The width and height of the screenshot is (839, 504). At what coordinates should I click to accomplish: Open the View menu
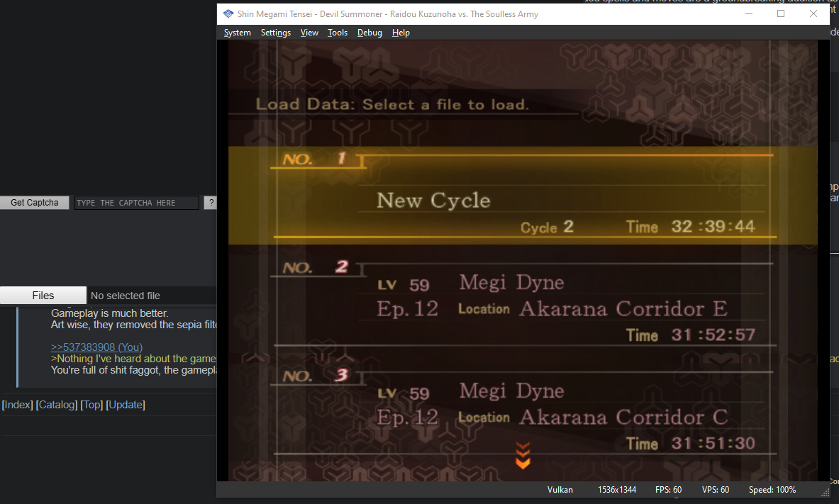[309, 33]
